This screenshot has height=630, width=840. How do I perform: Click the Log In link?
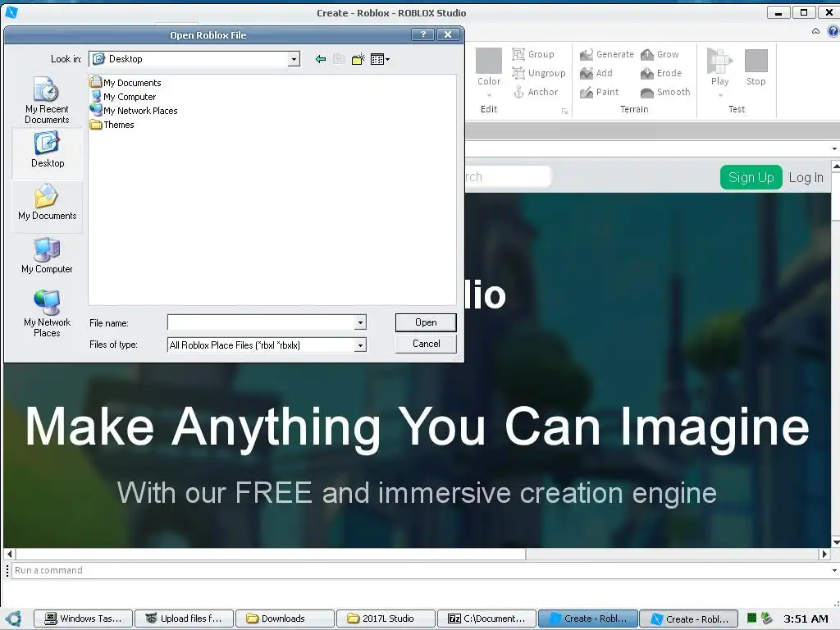pyautogui.click(x=806, y=177)
